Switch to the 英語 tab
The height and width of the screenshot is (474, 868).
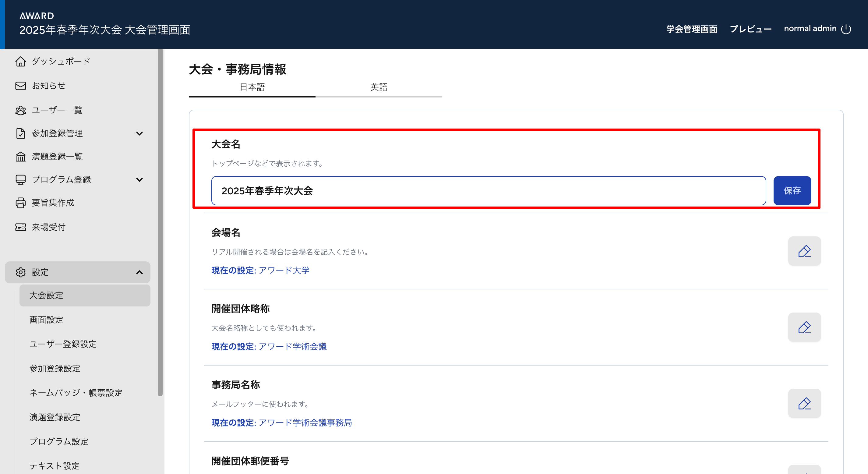[x=378, y=87]
